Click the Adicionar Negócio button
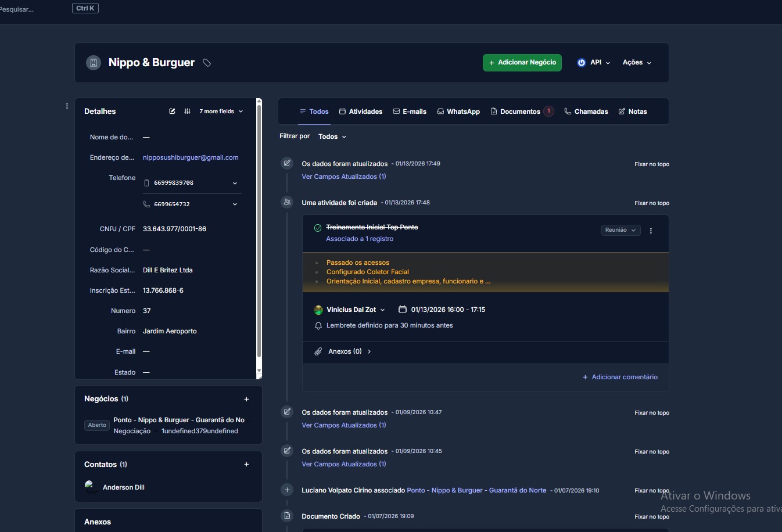The width and height of the screenshot is (782, 532). tap(522, 63)
